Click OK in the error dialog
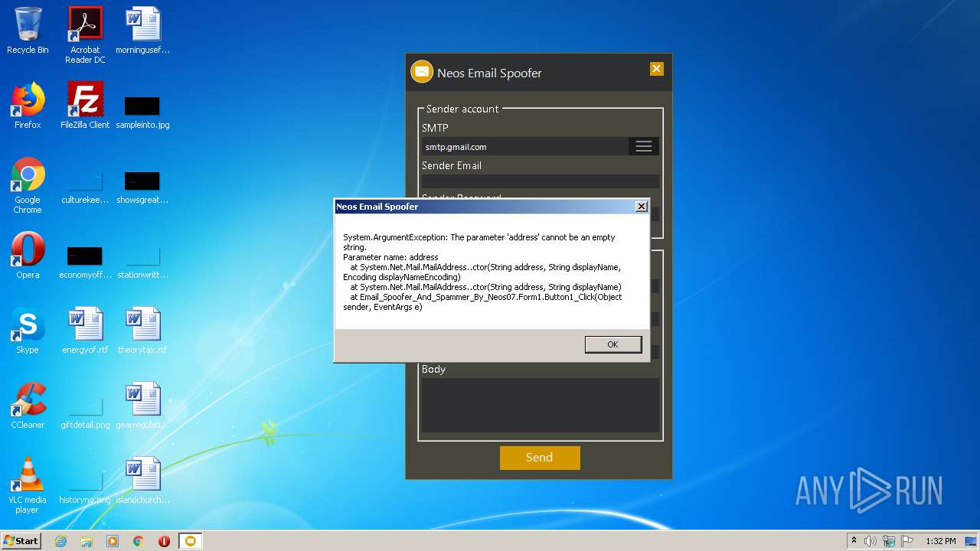Viewport: 980px width, 551px height. click(x=612, y=344)
